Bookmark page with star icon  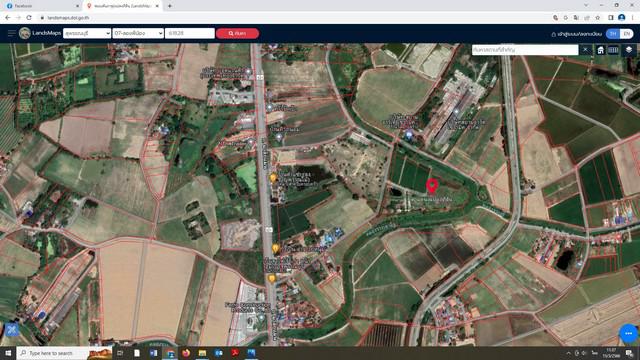tap(598, 18)
